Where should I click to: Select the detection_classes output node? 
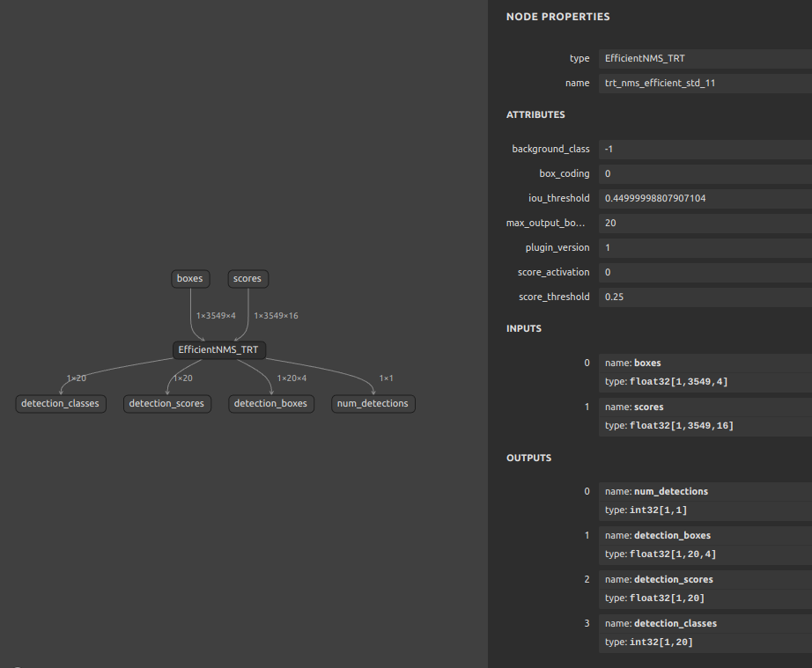coord(59,404)
